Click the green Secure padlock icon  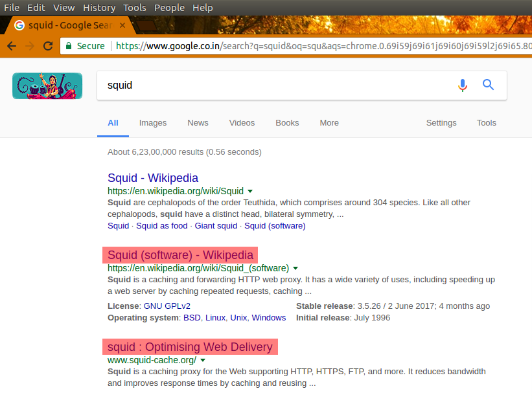click(x=69, y=46)
